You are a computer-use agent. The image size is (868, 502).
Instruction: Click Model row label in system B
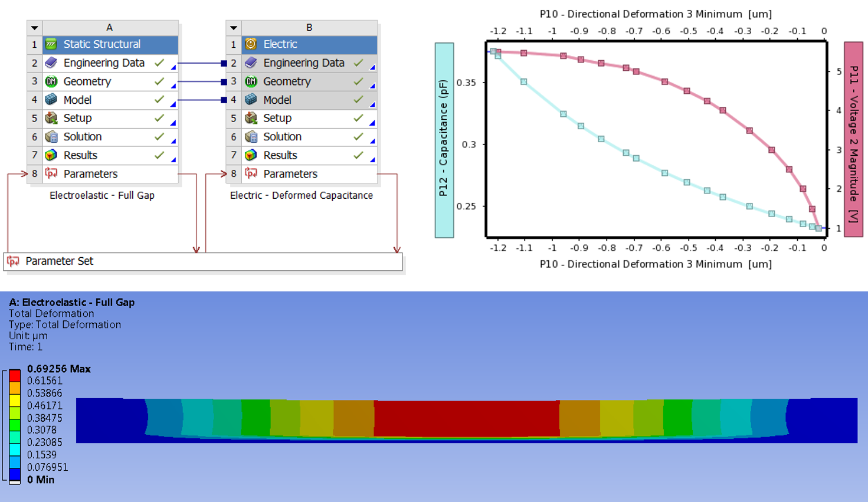point(277,100)
